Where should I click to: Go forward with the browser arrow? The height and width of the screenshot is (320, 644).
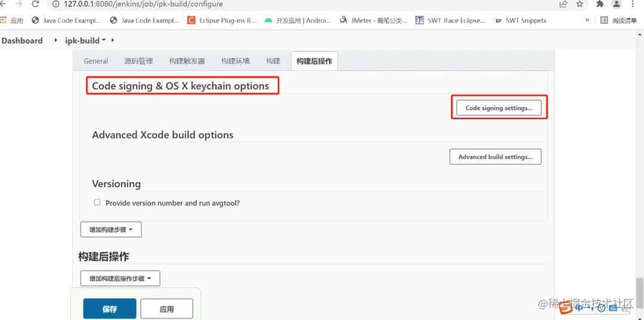pyautogui.click(x=19, y=4)
